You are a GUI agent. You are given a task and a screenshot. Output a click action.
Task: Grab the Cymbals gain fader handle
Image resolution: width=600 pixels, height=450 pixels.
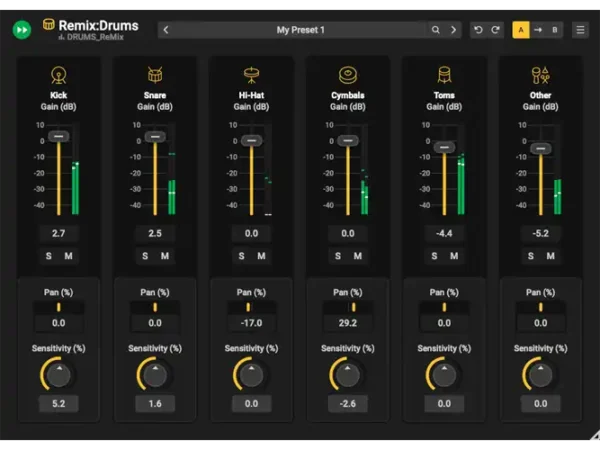[348, 140]
